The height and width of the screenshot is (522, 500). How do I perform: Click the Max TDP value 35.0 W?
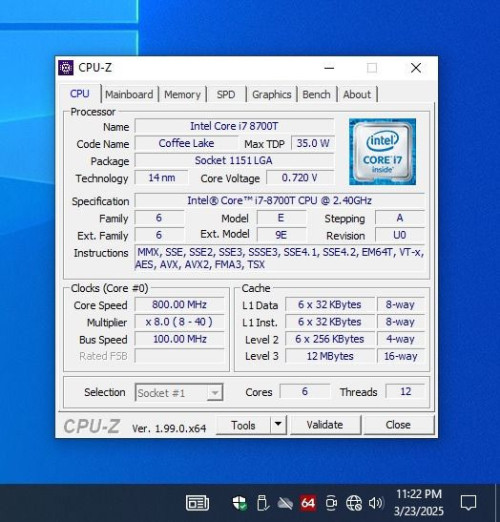[x=313, y=143]
